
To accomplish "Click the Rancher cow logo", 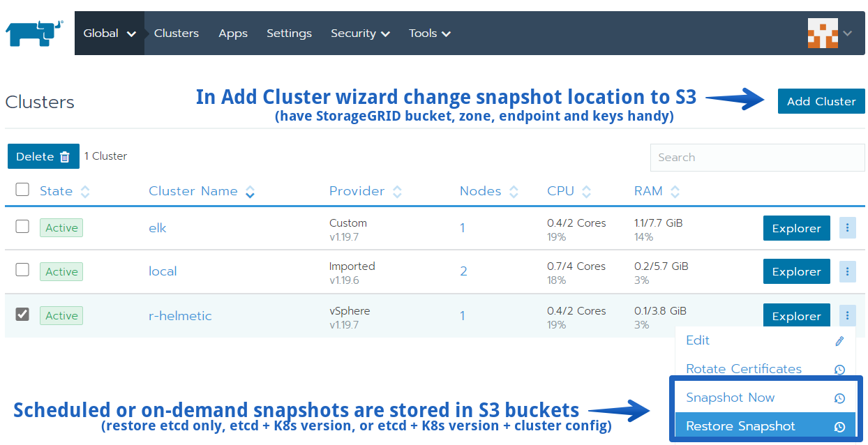I will point(35,33).
